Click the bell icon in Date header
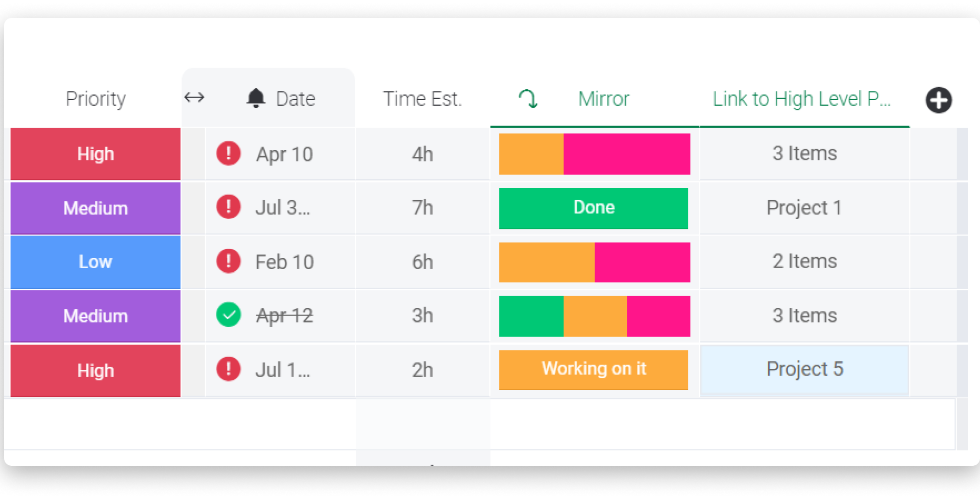The width and height of the screenshot is (980, 499). point(256,98)
